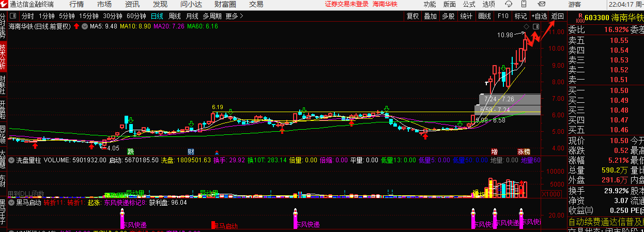Switch to 周线 weekly tab
The image size is (644, 232).
pyautogui.click(x=175, y=16)
